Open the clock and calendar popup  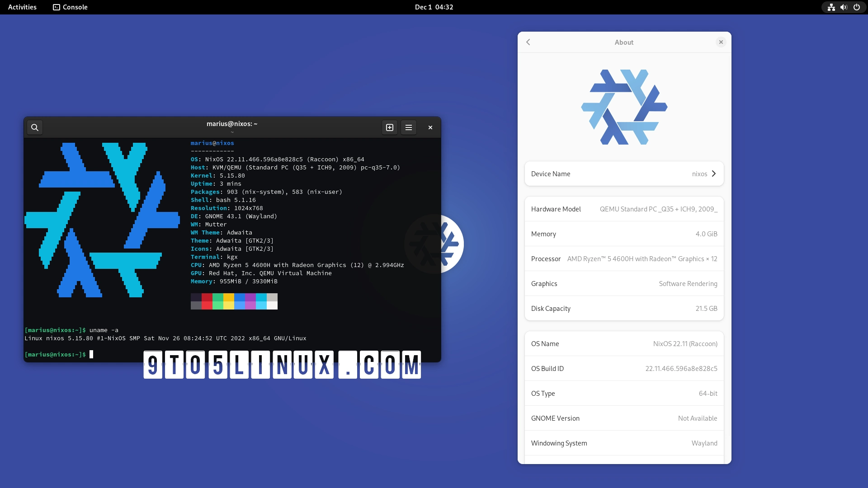pyautogui.click(x=434, y=7)
